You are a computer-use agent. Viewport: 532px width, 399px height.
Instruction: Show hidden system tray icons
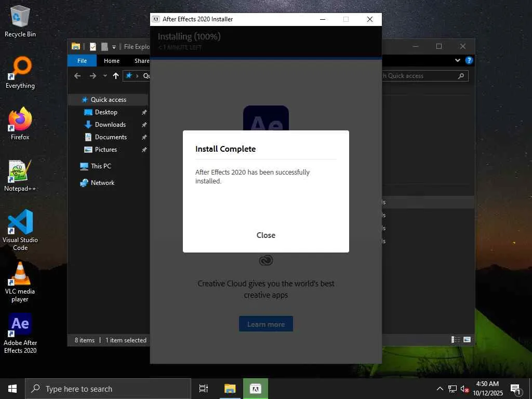click(440, 389)
